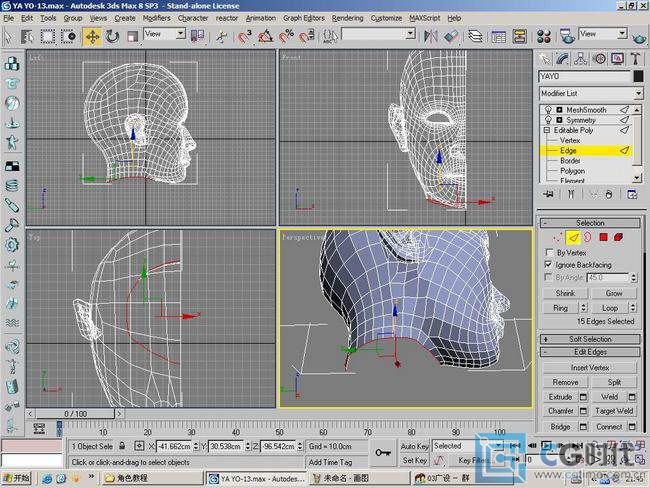Click the YAYO object color swatch
The height and width of the screenshot is (488, 650).
638,76
